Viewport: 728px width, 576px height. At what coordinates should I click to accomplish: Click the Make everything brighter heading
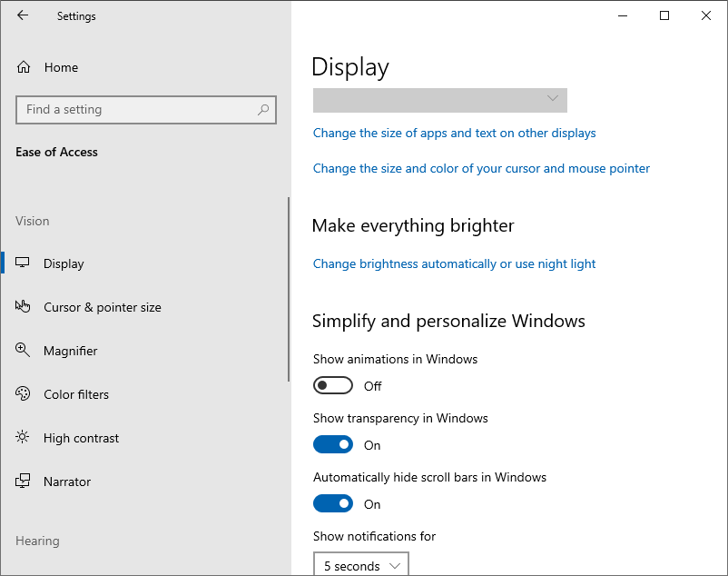(x=413, y=226)
